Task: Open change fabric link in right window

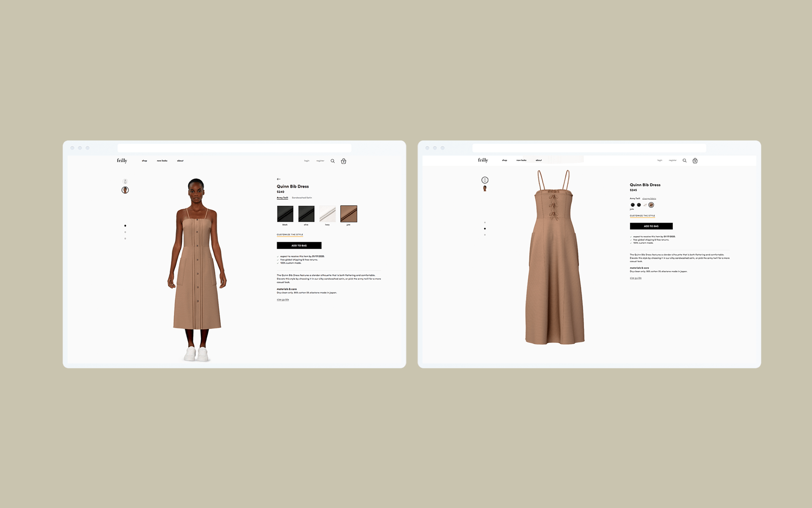Action: 649,198
